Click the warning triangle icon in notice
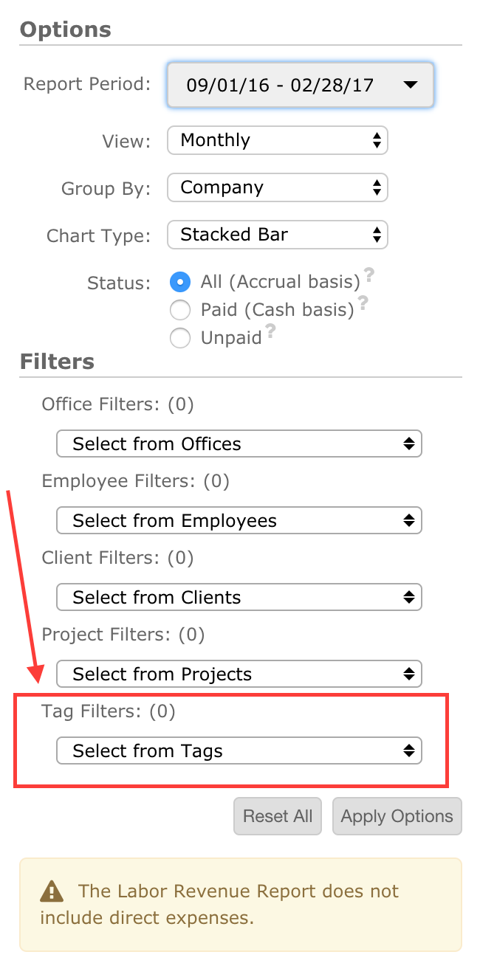 pyautogui.click(x=52, y=891)
